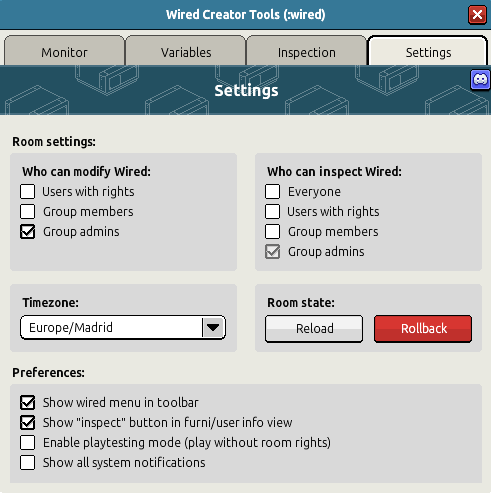Enable Users with rights to modify Wired

(x=27, y=192)
